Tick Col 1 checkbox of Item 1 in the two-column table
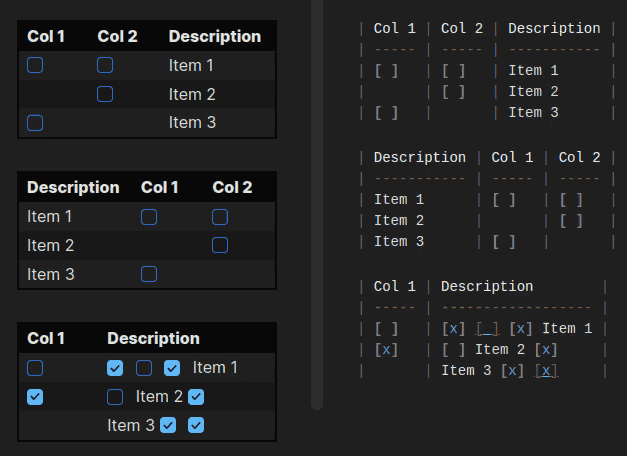The height and width of the screenshot is (456, 627). [35, 368]
